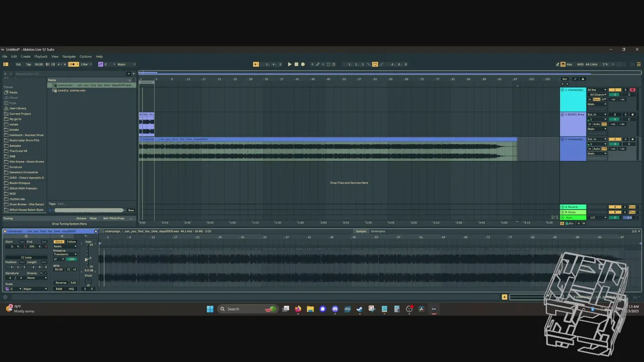Open the Create menu
The width and height of the screenshot is (644, 362).
coord(26,56)
